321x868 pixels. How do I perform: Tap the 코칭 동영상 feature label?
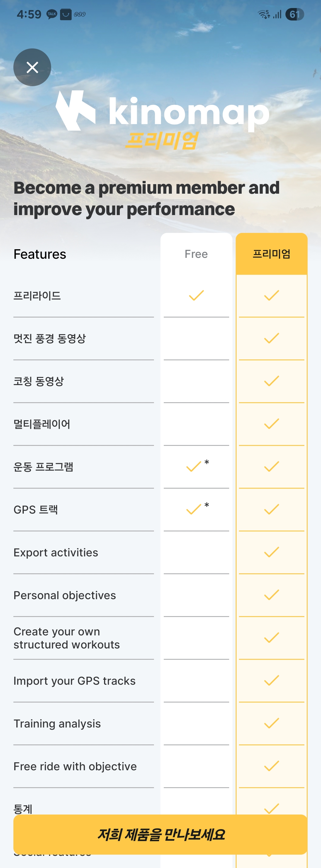(x=39, y=381)
